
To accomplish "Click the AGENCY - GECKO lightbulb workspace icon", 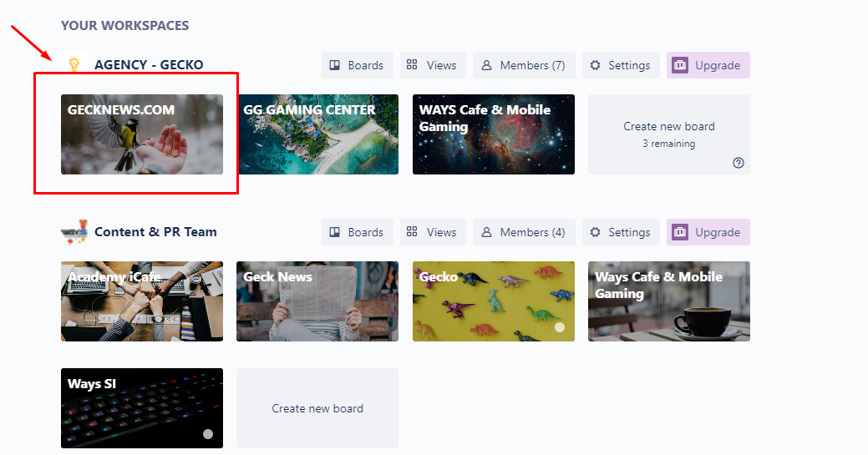I will coord(74,65).
